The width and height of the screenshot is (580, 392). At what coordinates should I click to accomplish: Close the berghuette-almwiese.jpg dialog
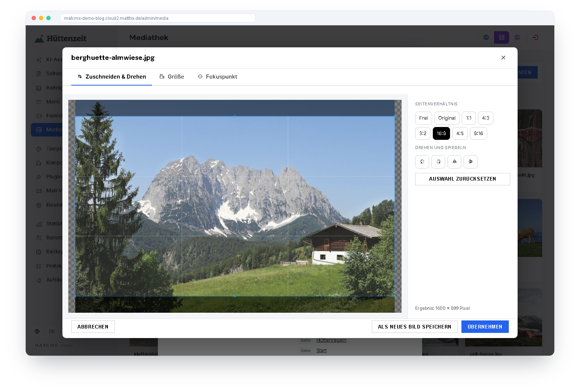pyautogui.click(x=503, y=58)
